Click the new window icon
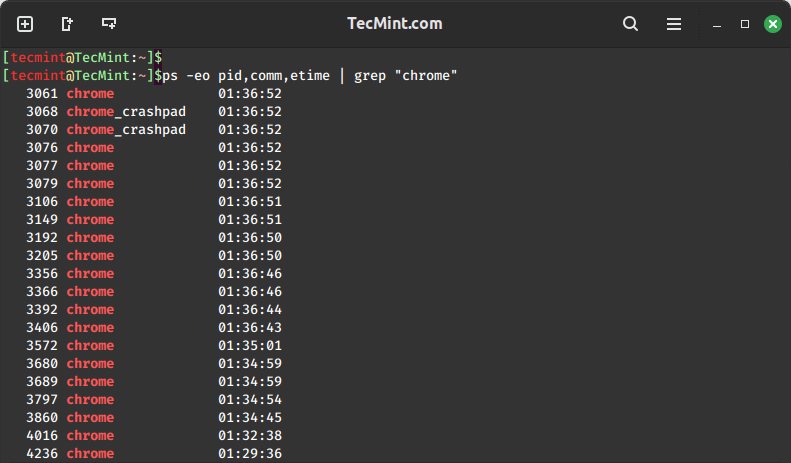This screenshot has height=463, width=791. pyautogui.click(x=67, y=24)
